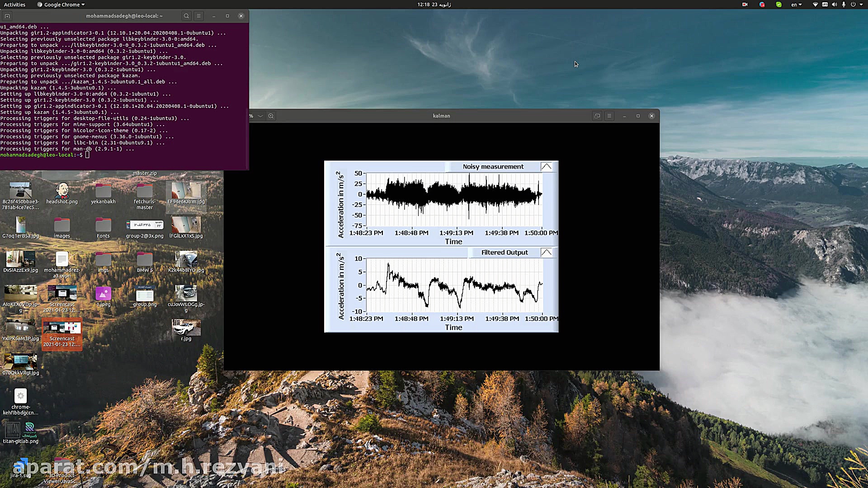Click the green checkmark tray indicator

(x=778, y=5)
